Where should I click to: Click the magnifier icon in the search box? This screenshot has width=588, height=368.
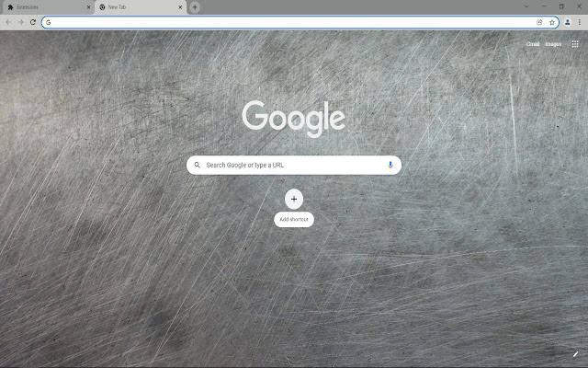click(x=197, y=165)
